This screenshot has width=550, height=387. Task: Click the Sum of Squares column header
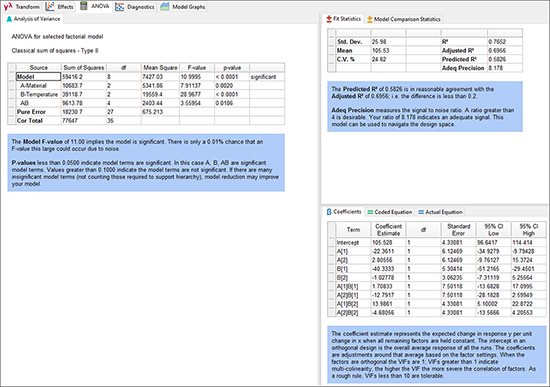(84, 68)
